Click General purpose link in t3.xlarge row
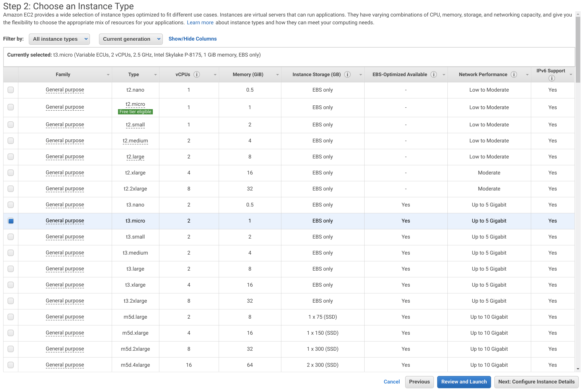 [65, 285]
